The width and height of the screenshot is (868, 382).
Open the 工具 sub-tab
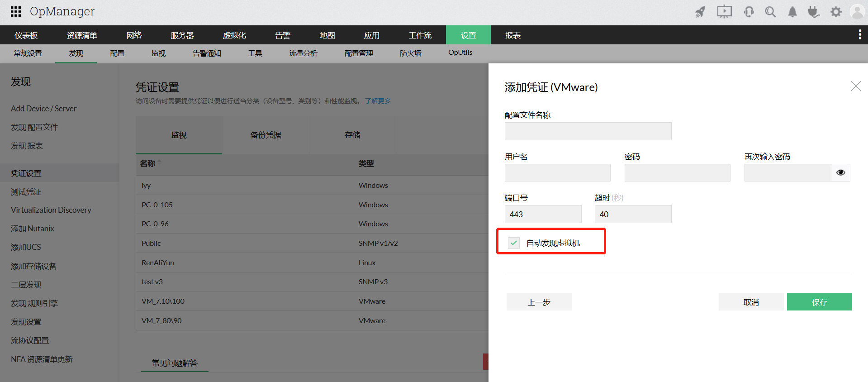(x=255, y=53)
